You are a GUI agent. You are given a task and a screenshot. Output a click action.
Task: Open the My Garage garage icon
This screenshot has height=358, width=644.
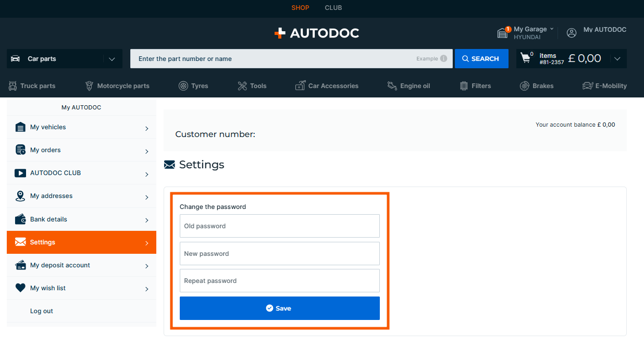coord(503,33)
